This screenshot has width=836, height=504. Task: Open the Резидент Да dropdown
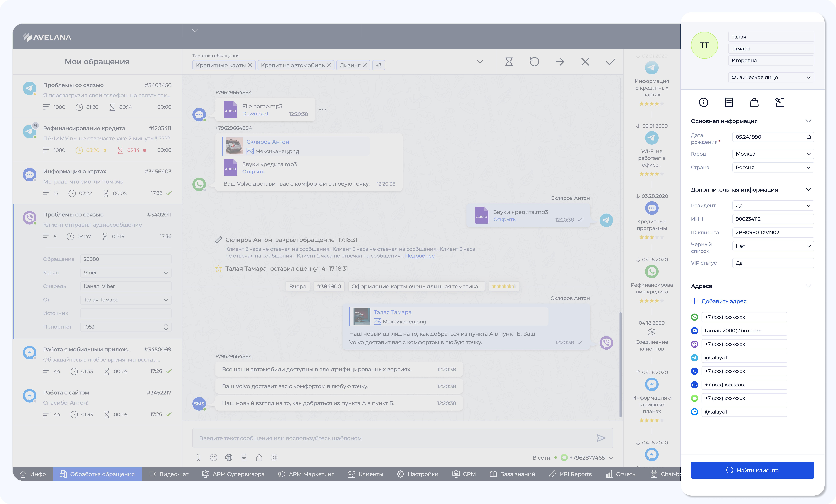773,205
